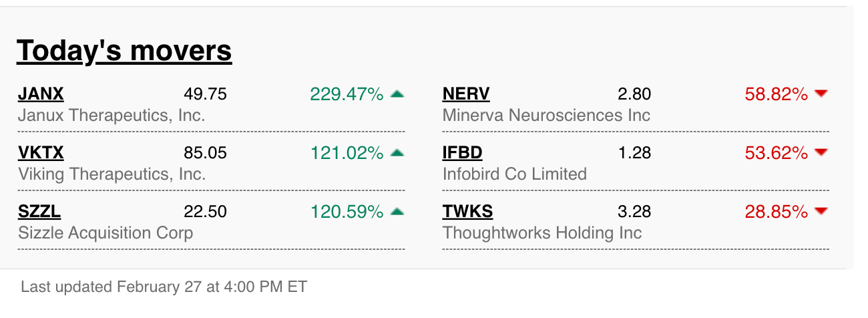Click green up arrow beside JANX 229.47%
This screenshot has width=868, height=318.
[397, 94]
